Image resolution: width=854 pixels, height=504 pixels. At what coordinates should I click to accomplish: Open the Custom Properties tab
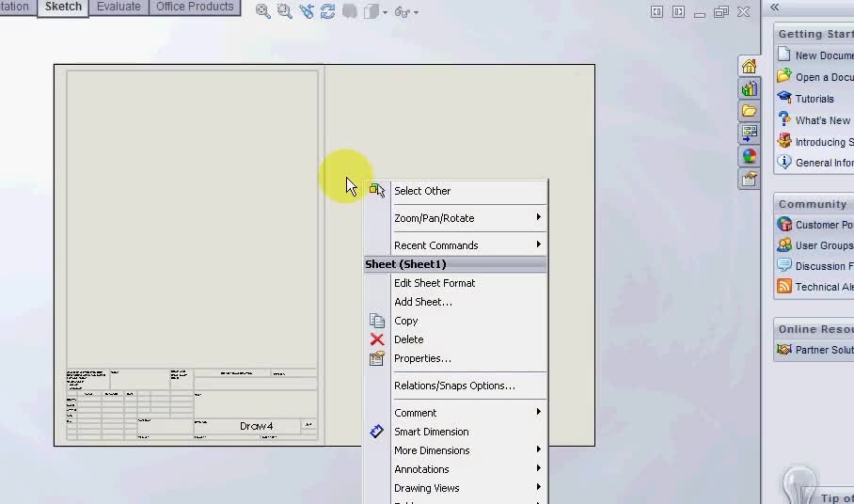point(750,179)
